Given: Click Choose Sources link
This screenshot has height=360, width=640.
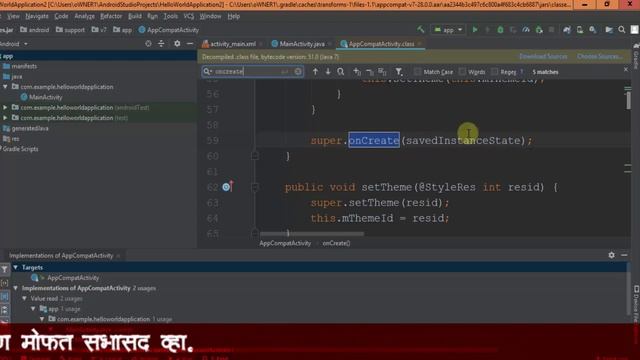Looking at the screenshot, I should coord(599,56).
